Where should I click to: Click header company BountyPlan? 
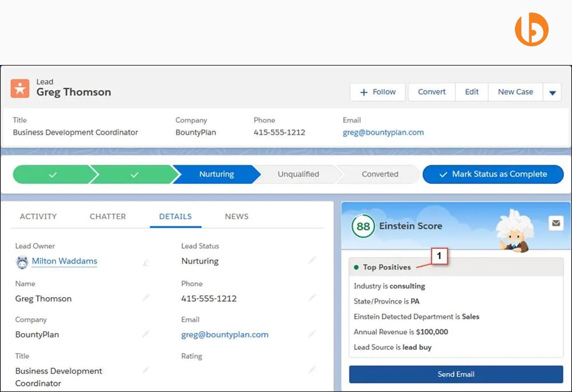(196, 133)
